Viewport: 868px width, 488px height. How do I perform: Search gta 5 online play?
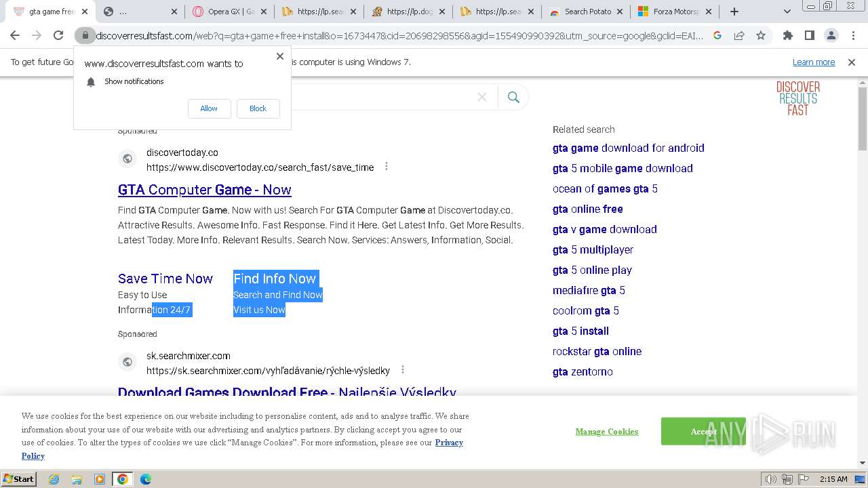(592, 270)
